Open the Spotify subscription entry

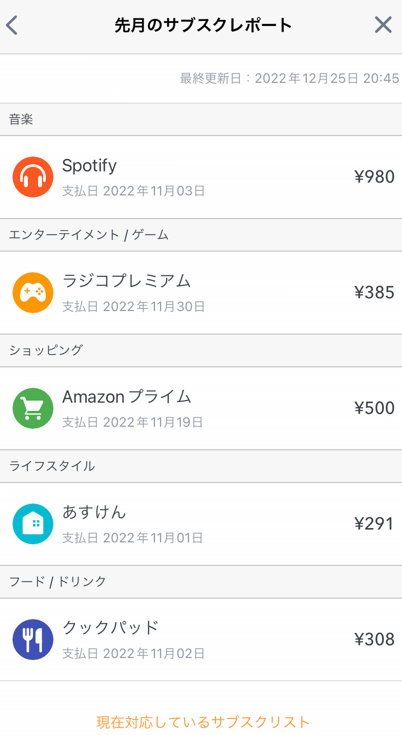tap(201, 177)
